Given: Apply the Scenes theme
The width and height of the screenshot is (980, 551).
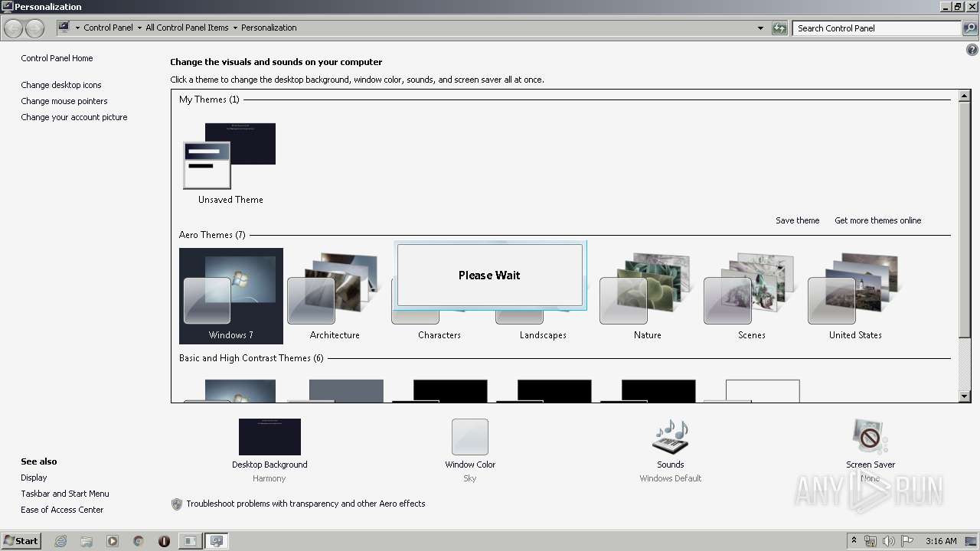Looking at the screenshot, I should 751,296.
